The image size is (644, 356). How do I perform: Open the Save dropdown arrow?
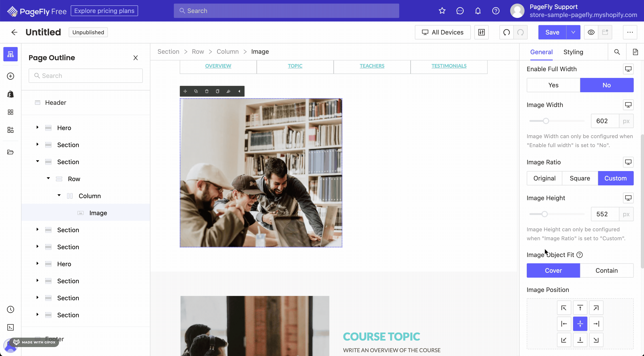pos(573,32)
